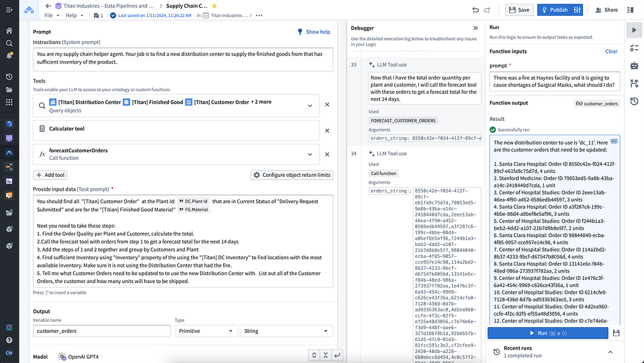Click Show help link
644x363 pixels.
(314, 31)
